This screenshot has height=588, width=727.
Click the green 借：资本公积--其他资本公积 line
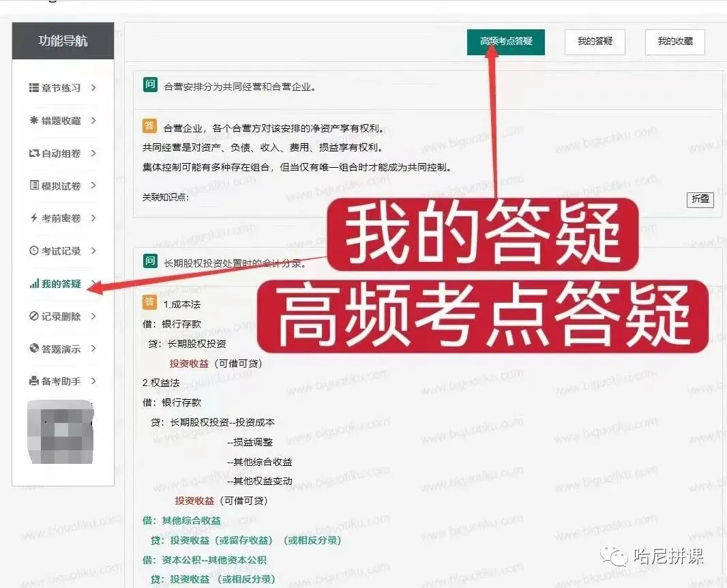pos(205,560)
